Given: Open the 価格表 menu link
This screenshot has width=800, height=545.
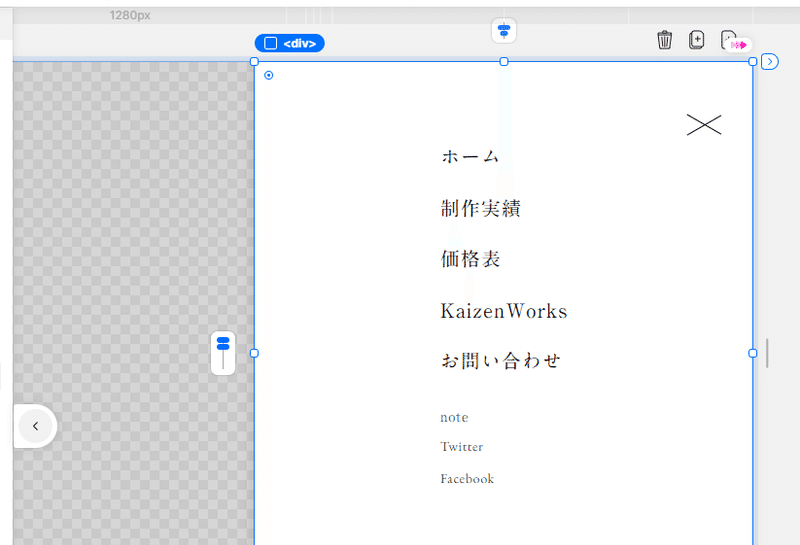Looking at the screenshot, I should pos(470,259).
